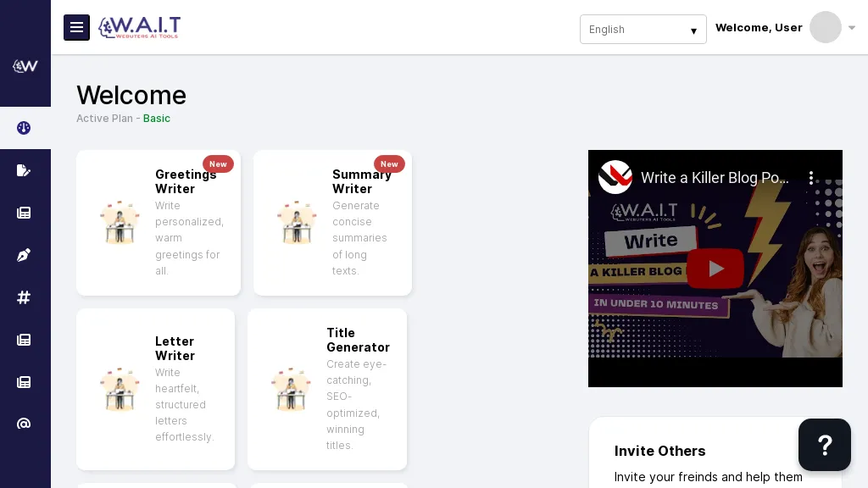Click the Greetings Writer illustration
This screenshot has width=868, height=488.
[x=120, y=223]
